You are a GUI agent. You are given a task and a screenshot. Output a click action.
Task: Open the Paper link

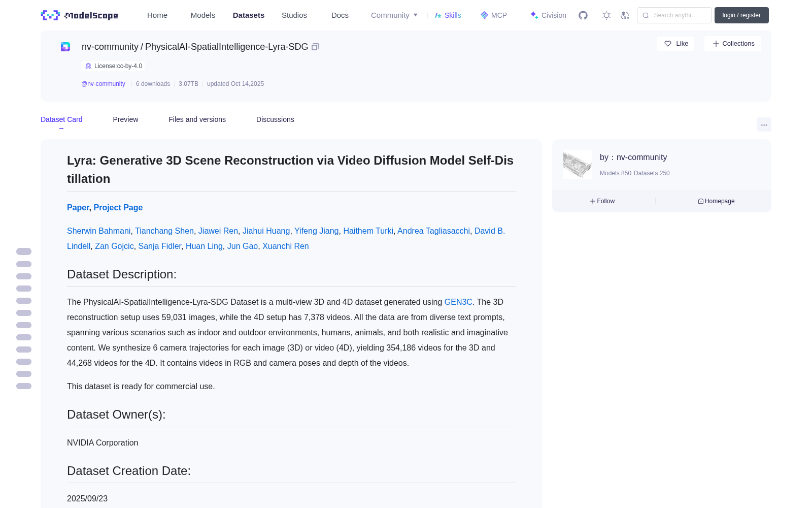(78, 207)
